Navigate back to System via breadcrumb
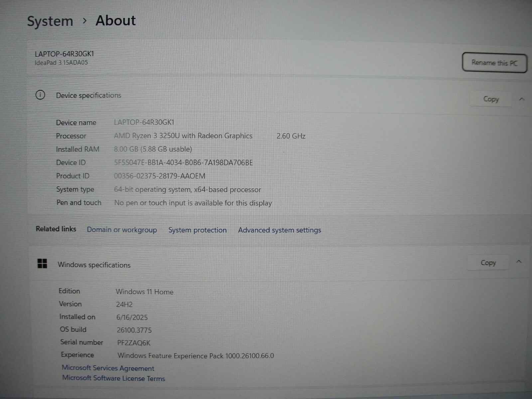532x399 pixels. (50, 21)
